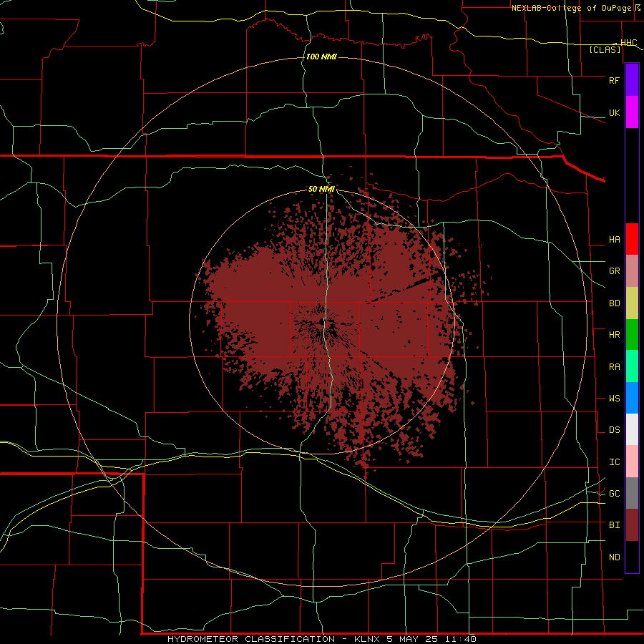Click the HA legend label
This screenshot has height=644, width=644.
pyautogui.click(x=614, y=240)
